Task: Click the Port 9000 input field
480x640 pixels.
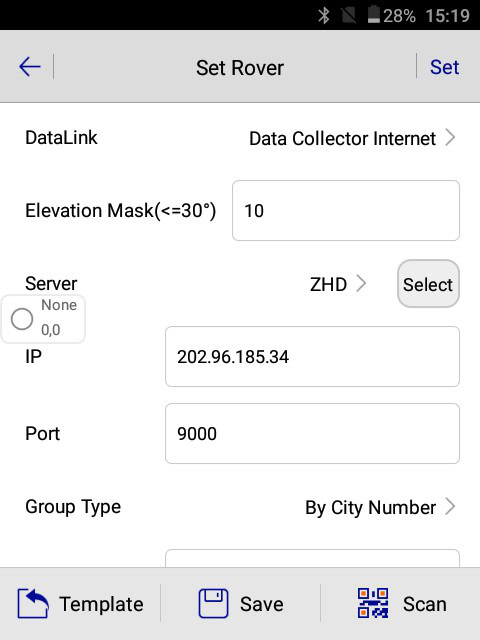Action: (x=312, y=433)
